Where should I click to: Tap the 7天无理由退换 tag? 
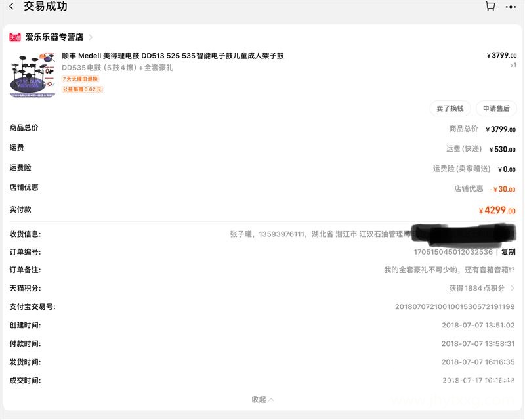80,79
